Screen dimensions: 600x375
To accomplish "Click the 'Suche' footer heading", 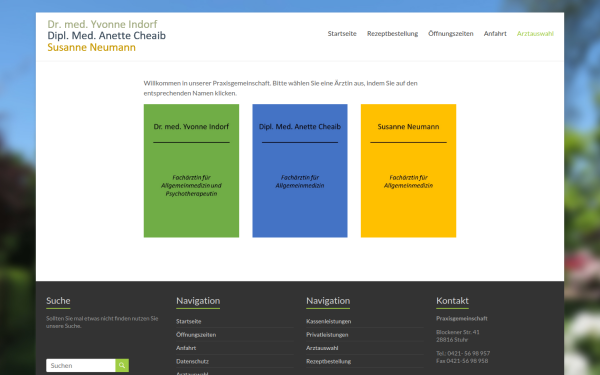I will coord(58,301).
